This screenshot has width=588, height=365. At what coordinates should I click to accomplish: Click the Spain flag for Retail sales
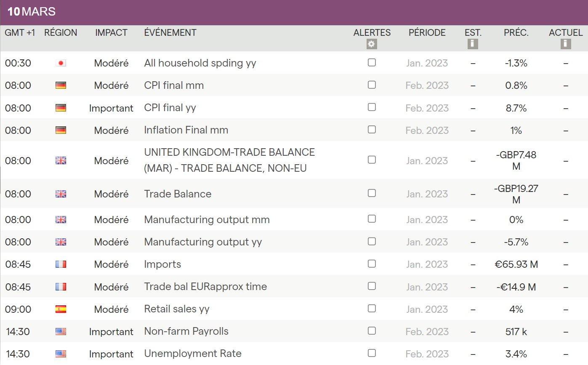point(61,309)
